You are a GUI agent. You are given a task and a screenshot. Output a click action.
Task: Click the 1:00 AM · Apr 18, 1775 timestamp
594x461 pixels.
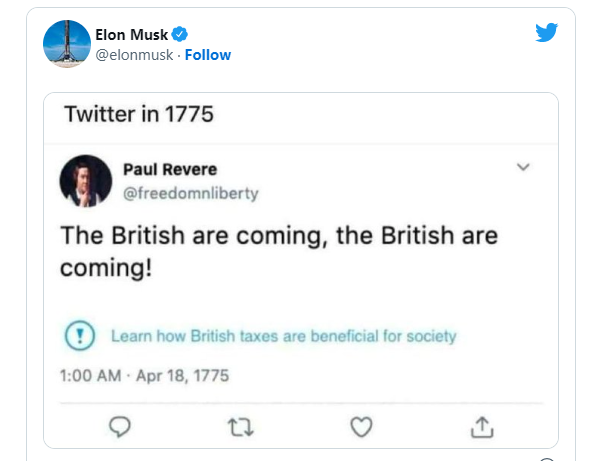(144, 376)
